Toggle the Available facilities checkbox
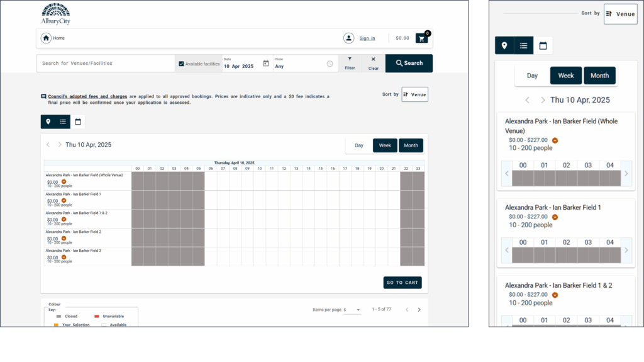 pos(182,64)
